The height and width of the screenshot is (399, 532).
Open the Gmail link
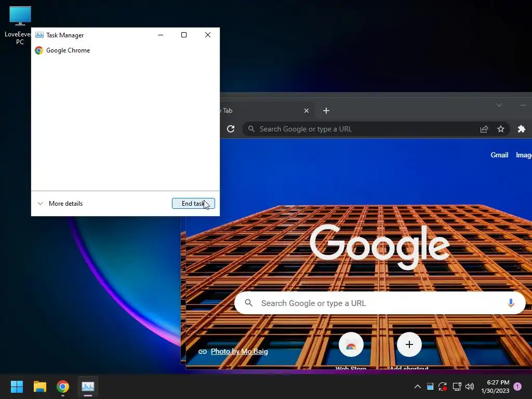499,155
